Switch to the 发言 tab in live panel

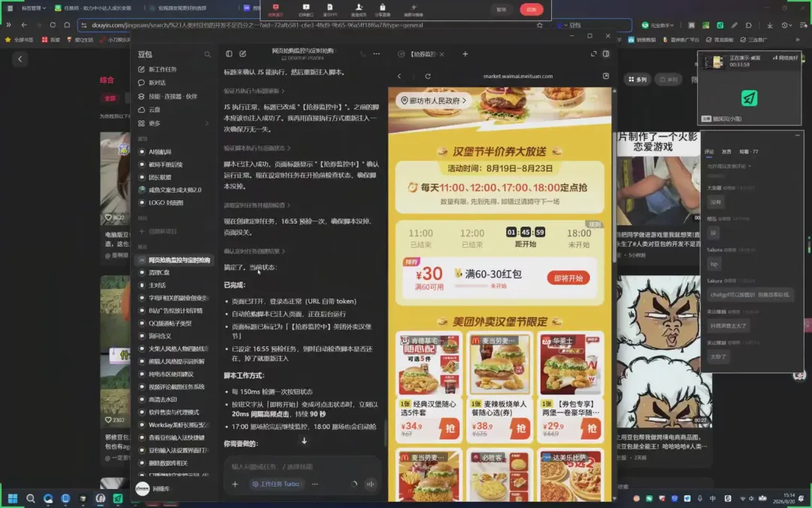click(726, 151)
